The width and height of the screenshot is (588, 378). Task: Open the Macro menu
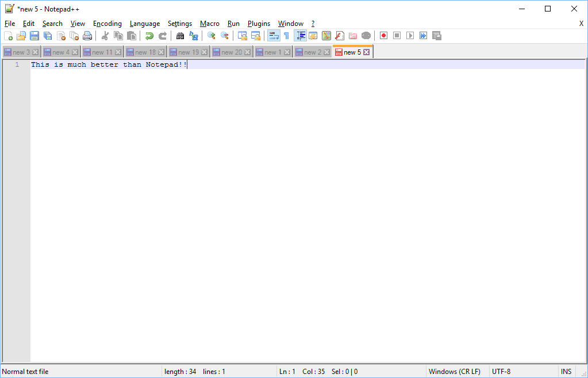click(210, 24)
